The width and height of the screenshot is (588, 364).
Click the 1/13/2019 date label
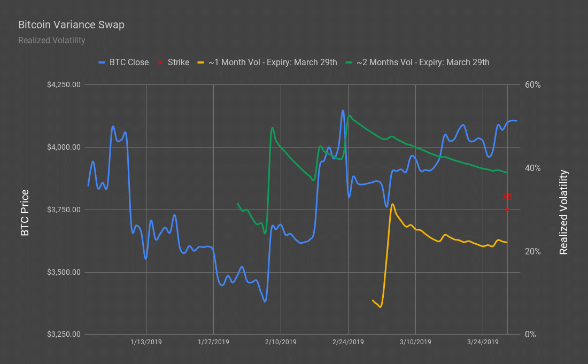tap(146, 342)
